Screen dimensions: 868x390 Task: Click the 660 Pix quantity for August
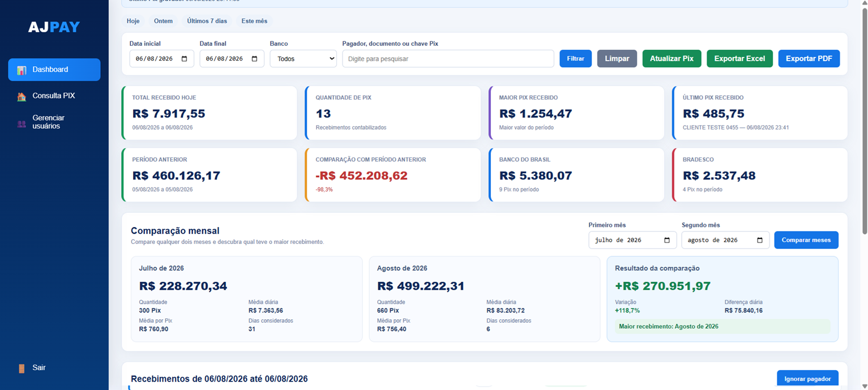pyautogui.click(x=388, y=311)
